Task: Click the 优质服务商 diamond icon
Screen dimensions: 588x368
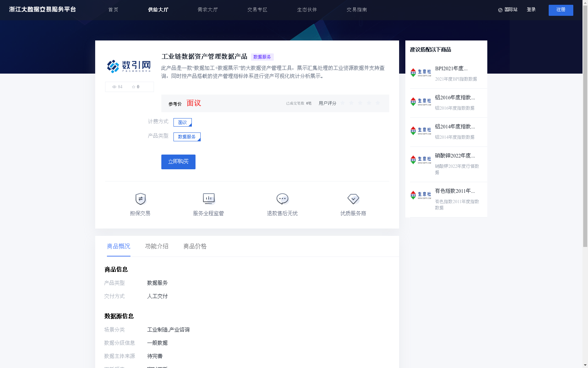Action: click(353, 199)
